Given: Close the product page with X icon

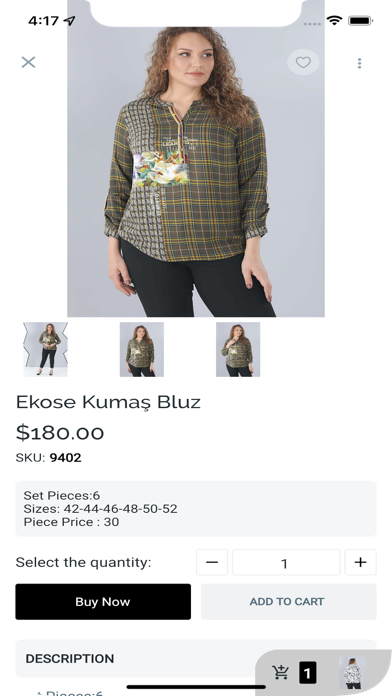Looking at the screenshot, I should point(28,62).
